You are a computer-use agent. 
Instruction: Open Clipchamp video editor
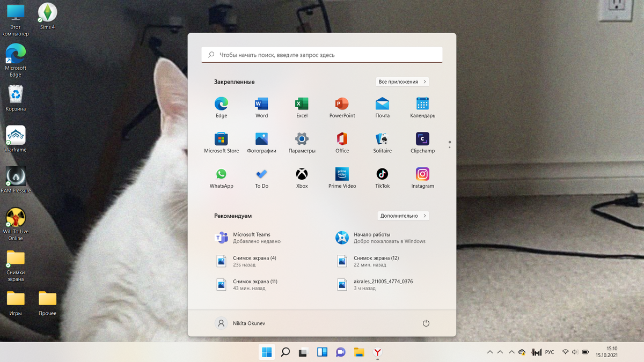tap(422, 143)
